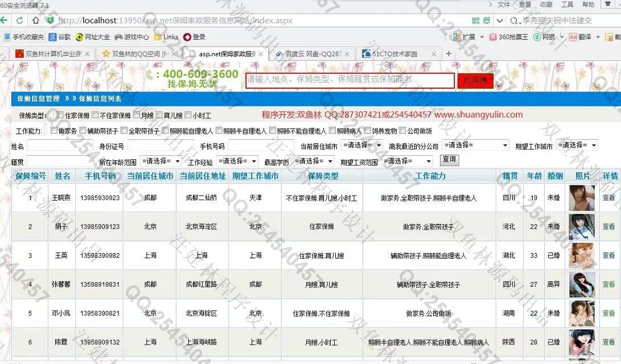Open 查看 link for 张蓉蓉
Viewport: 621px width, 364px height.
coord(608,284)
